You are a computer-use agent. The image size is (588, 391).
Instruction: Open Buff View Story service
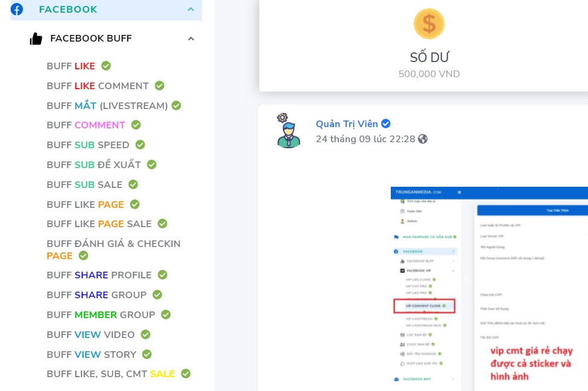pyautogui.click(x=92, y=355)
